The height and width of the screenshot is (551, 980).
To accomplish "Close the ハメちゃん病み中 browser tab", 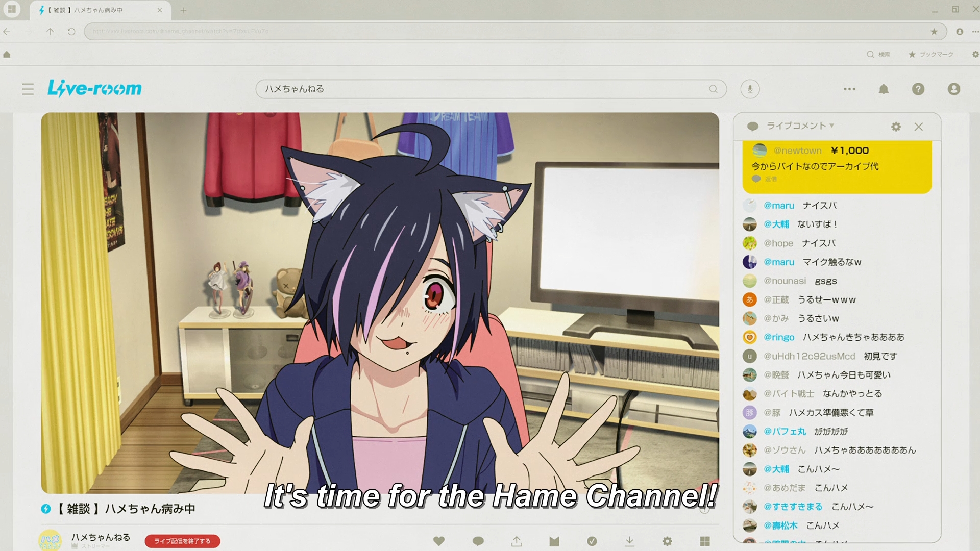I will [160, 10].
